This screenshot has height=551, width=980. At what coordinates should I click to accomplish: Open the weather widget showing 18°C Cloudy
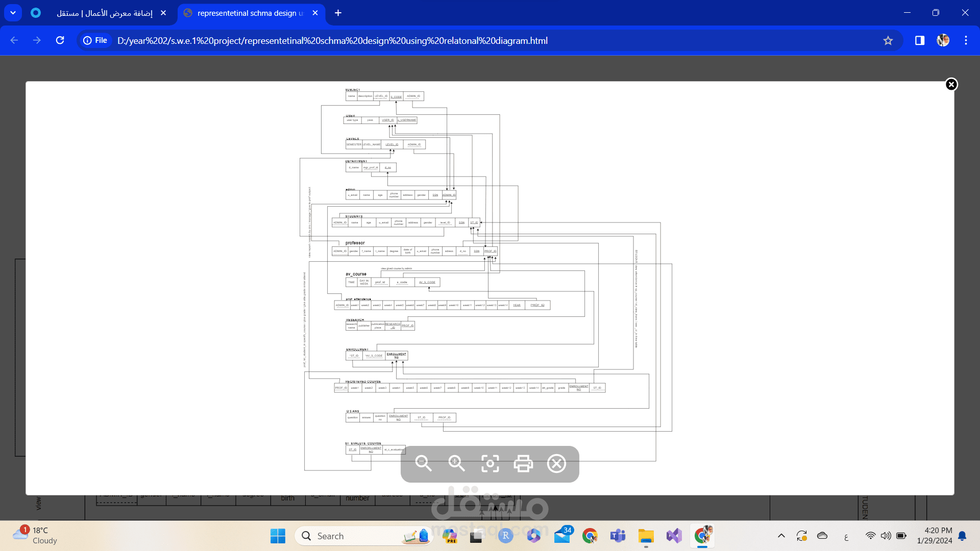35,536
